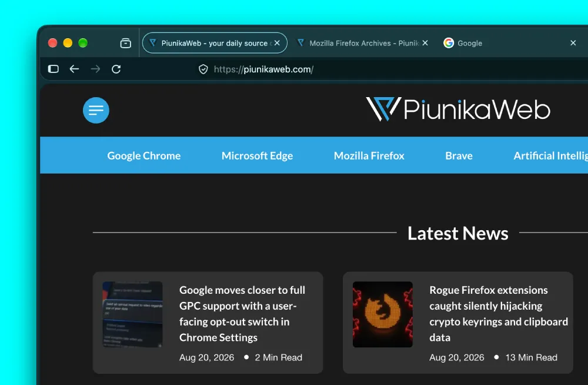
Task: Click the '13 Min Read' text
Action: pyautogui.click(x=532, y=357)
